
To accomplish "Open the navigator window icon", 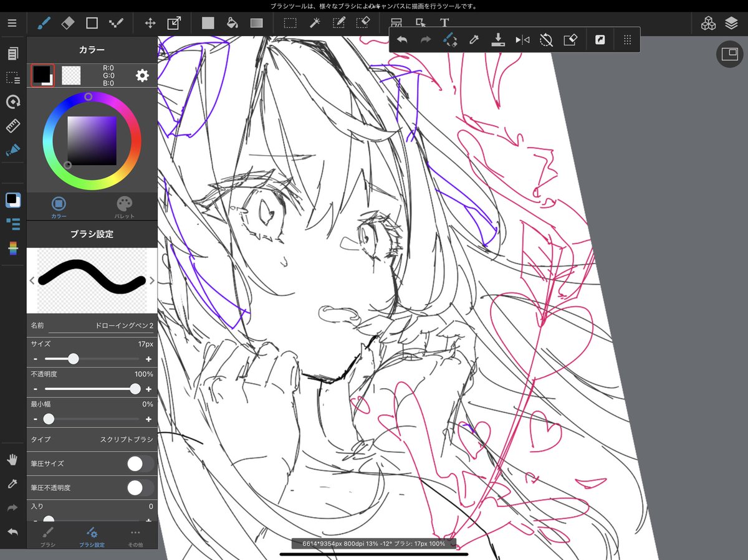I will pos(729,54).
